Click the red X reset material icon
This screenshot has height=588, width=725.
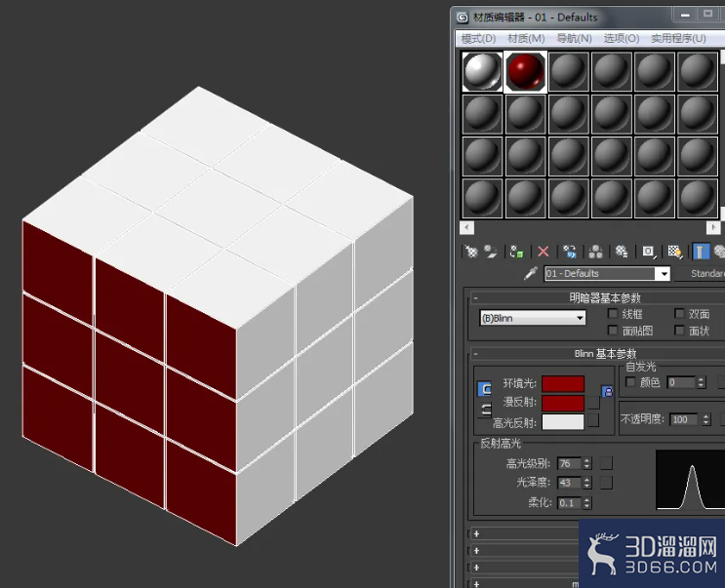pyautogui.click(x=544, y=252)
